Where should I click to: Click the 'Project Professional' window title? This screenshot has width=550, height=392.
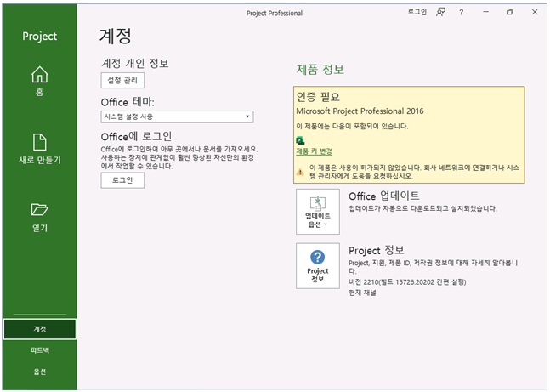click(275, 14)
